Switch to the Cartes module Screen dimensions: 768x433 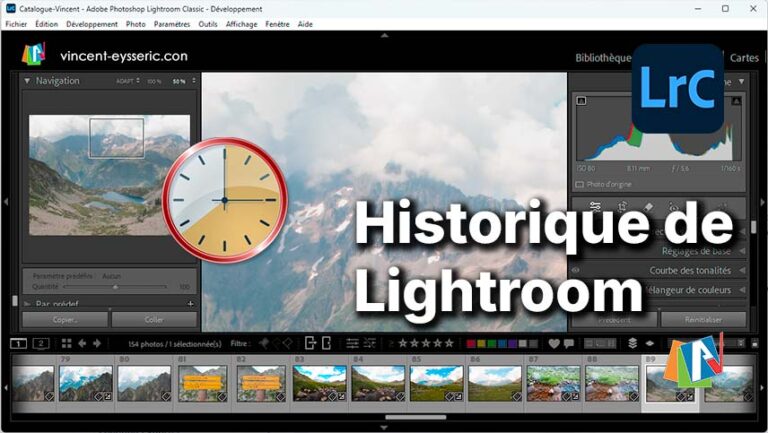coord(744,58)
